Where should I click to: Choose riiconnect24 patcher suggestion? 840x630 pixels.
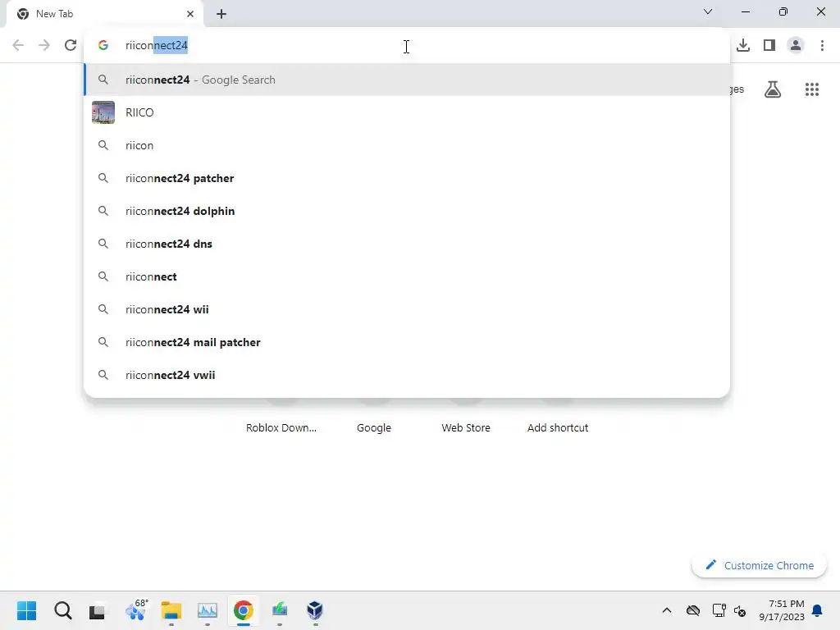coord(407,178)
